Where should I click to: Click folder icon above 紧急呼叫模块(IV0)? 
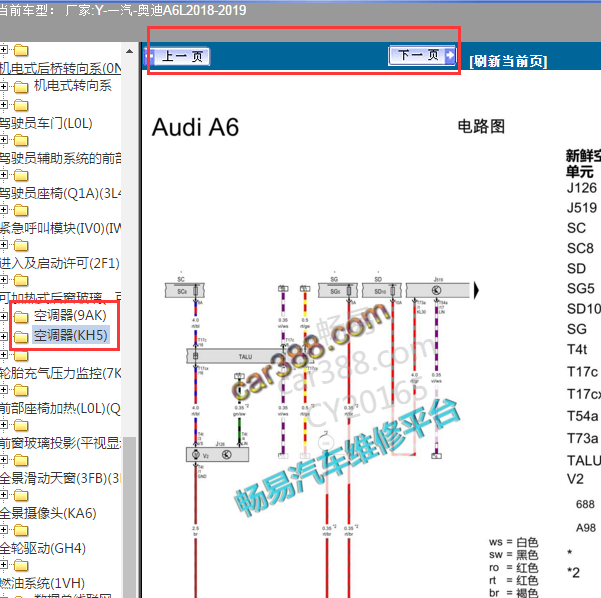click(21, 210)
